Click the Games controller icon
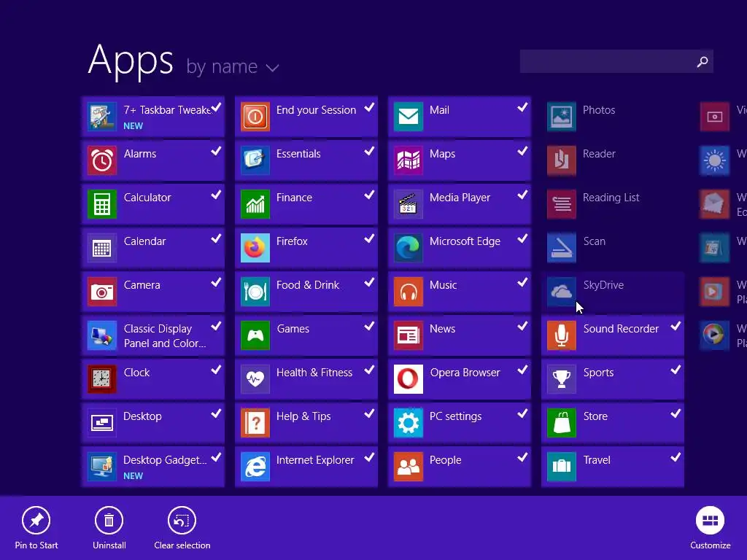The height and width of the screenshot is (560, 747). (x=255, y=335)
